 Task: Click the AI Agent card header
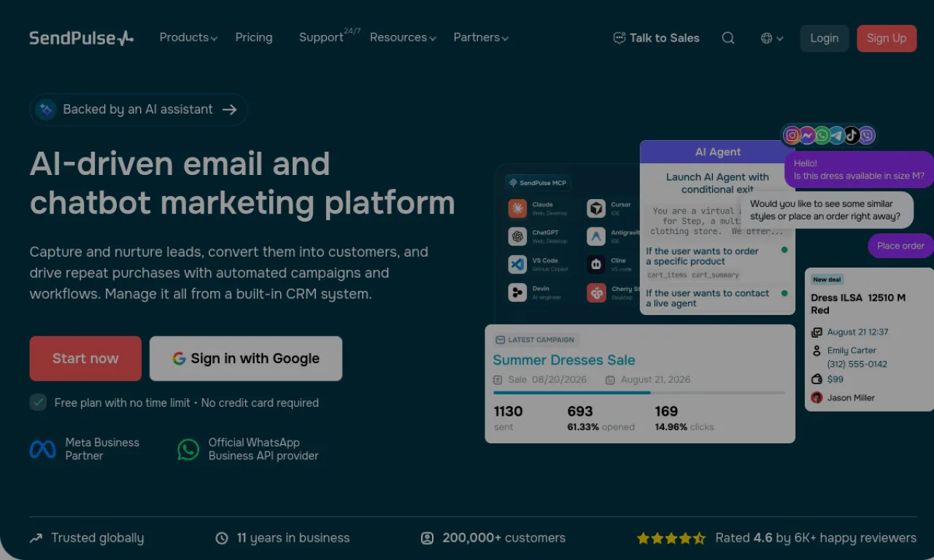pyautogui.click(x=717, y=152)
